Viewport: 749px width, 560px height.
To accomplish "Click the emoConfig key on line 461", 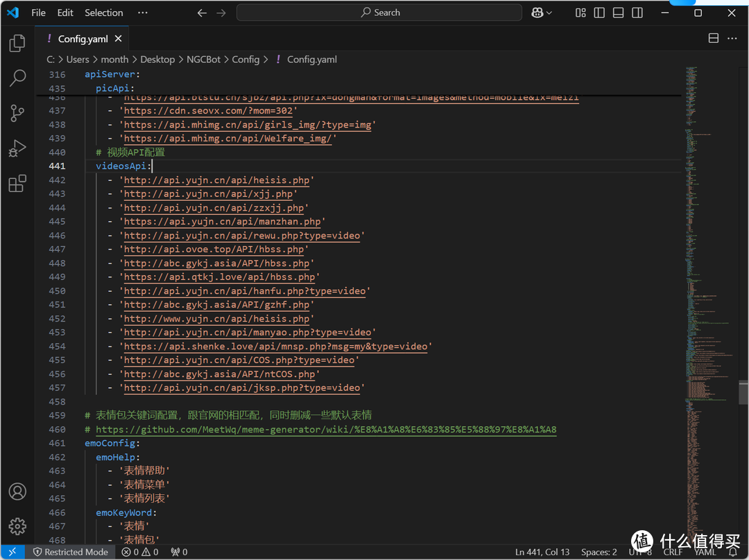I will click(110, 443).
